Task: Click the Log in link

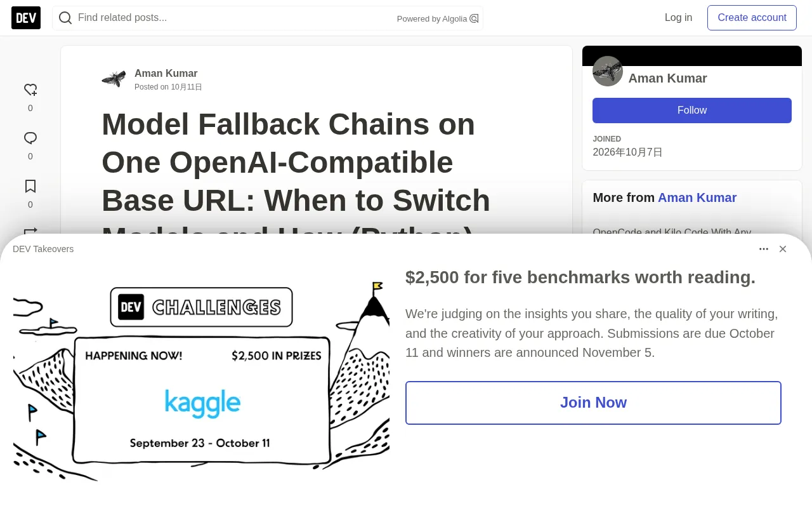Action: point(678,18)
